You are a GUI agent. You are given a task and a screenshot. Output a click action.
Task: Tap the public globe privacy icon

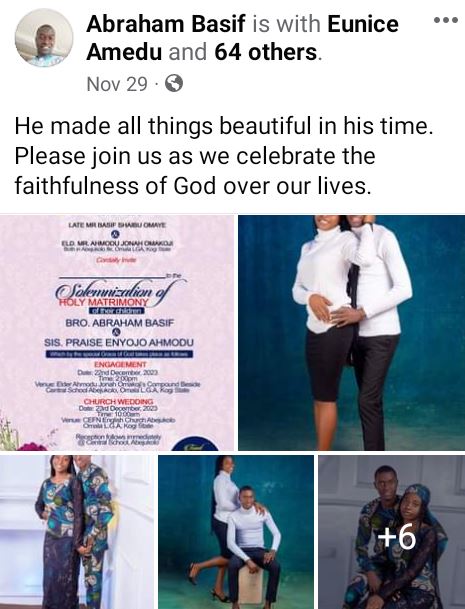tap(174, 83)
